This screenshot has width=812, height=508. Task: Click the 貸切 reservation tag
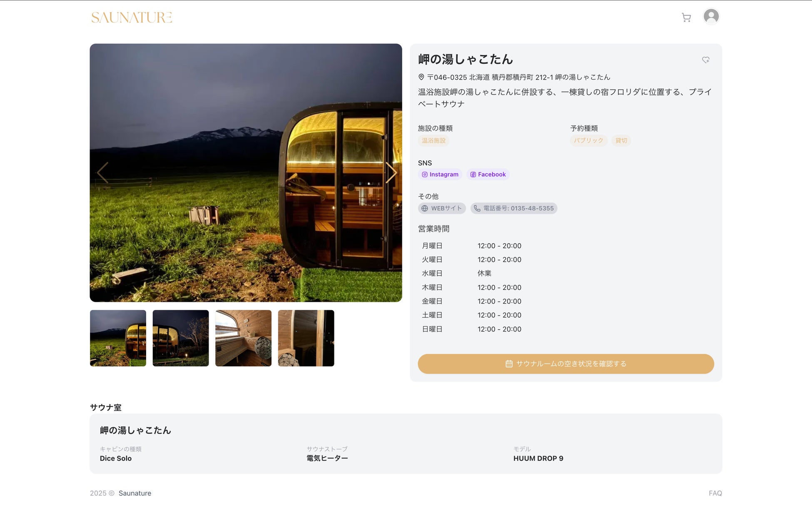(x=621, y=141)
